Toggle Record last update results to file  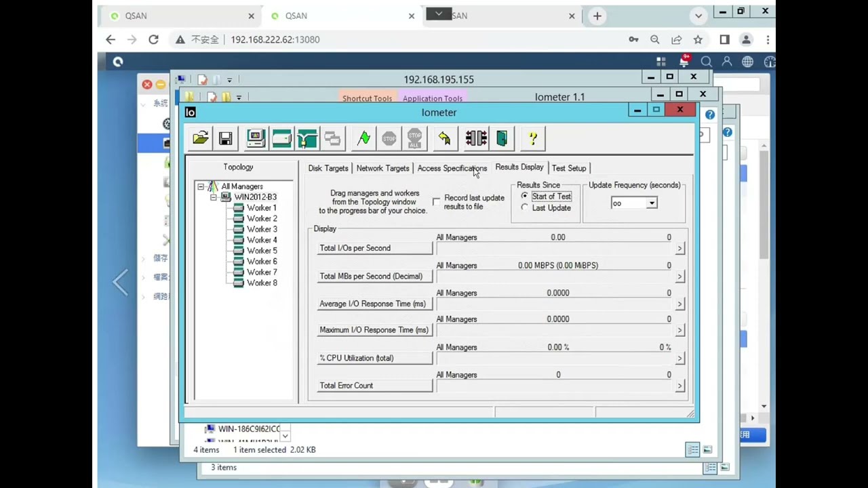point(436,202)
